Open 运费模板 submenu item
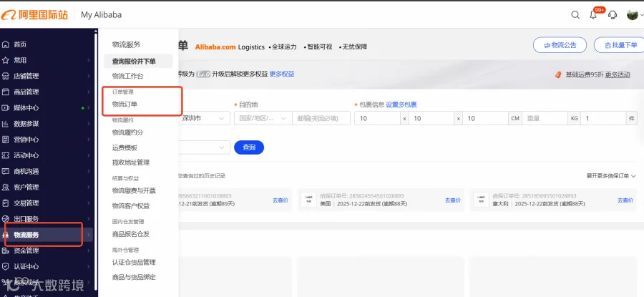 point(125,147)
